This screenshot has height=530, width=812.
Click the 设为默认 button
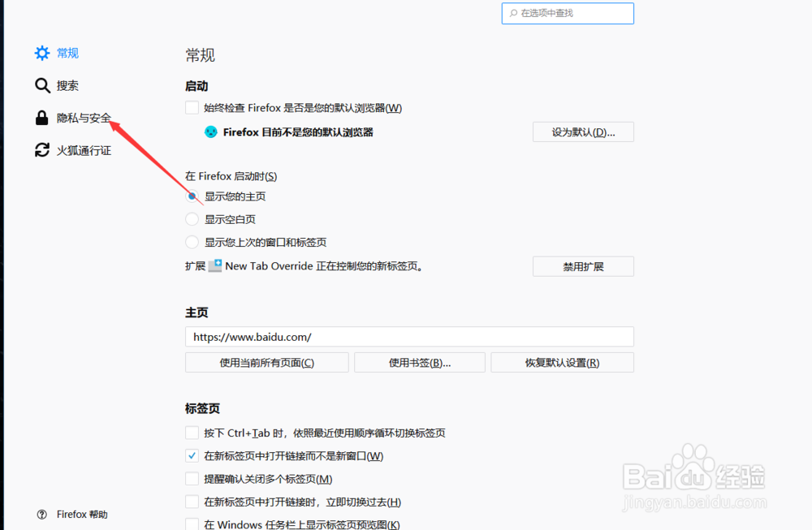(583, 132)
